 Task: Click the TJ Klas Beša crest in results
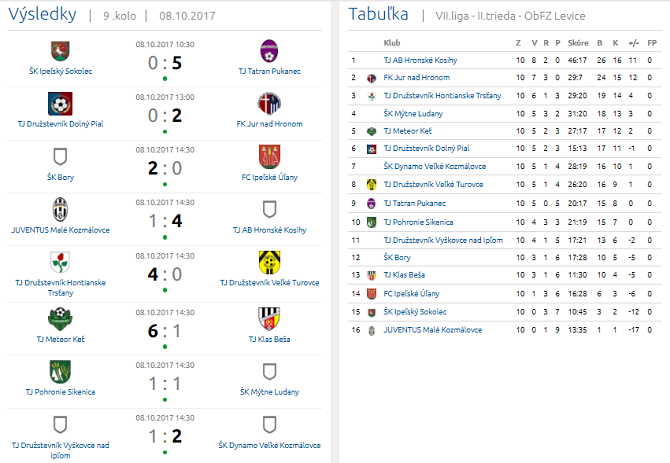[268, 316]
